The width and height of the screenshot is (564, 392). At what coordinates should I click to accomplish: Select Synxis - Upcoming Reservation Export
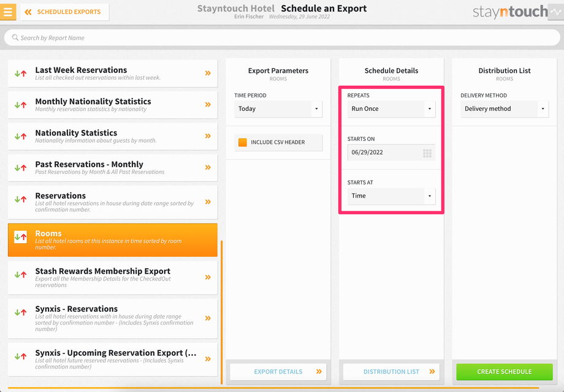[x=113, y=360]
